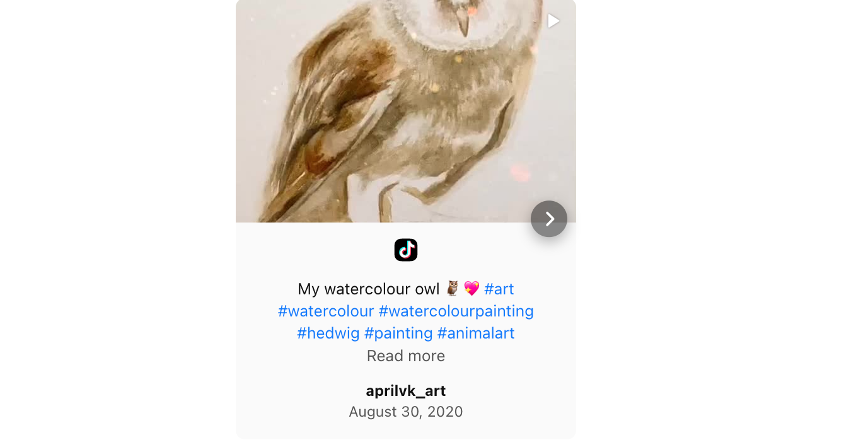
Task: Visit the #painting hashtag link
Action: click(x=398, y=333)
